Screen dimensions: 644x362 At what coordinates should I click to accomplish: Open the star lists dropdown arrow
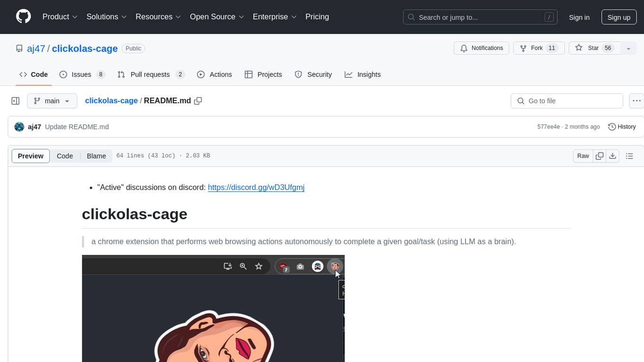pos(628,48)
